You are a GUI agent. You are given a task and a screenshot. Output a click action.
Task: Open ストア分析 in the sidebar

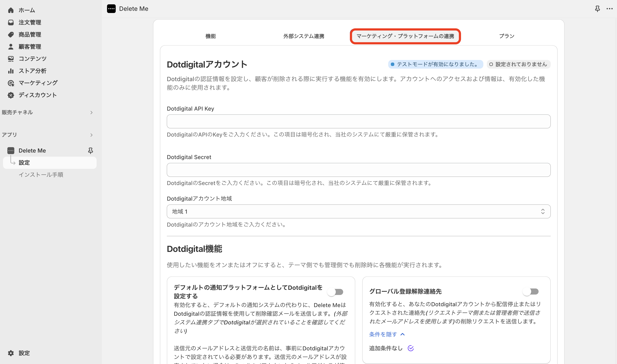(32, 71)
